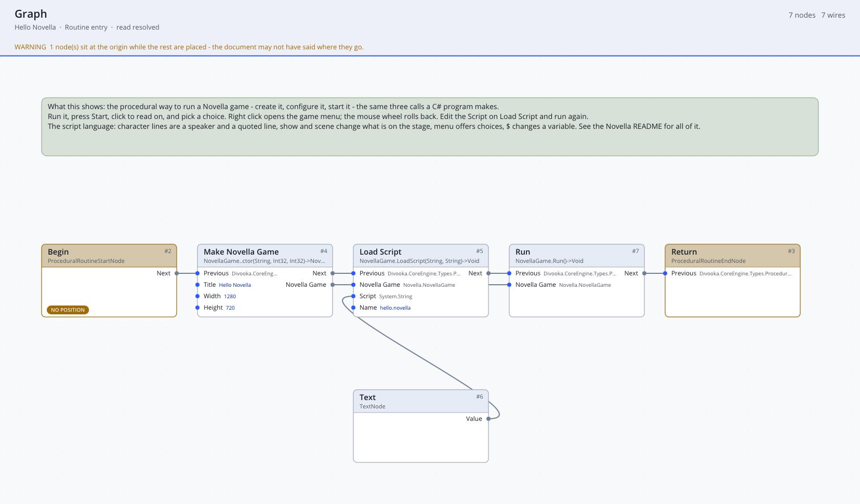
Task: Click the Graph heading
Action: click(31, 14)
